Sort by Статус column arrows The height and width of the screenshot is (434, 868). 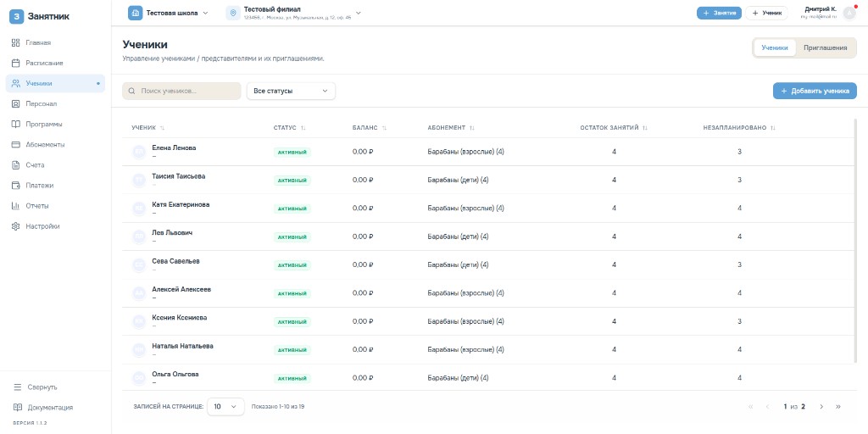303,128
